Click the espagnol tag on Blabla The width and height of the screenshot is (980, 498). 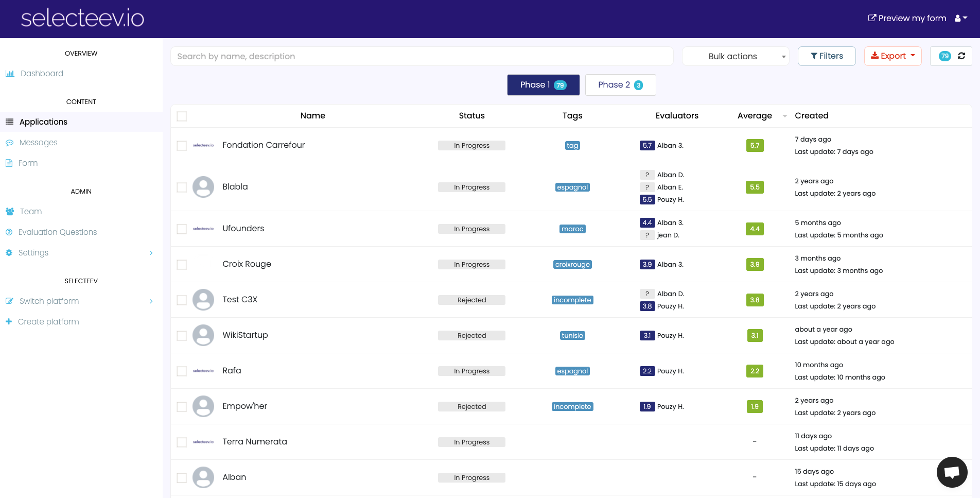point(572,187)
